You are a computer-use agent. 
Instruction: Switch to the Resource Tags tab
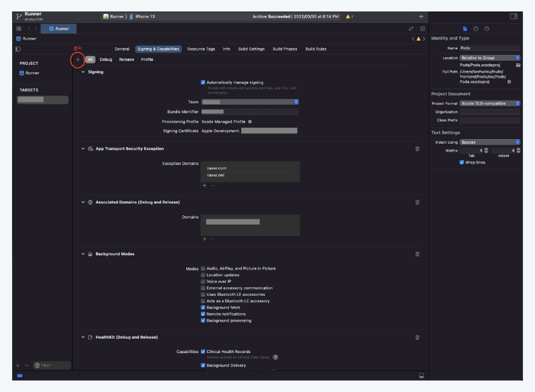[201, 49]
